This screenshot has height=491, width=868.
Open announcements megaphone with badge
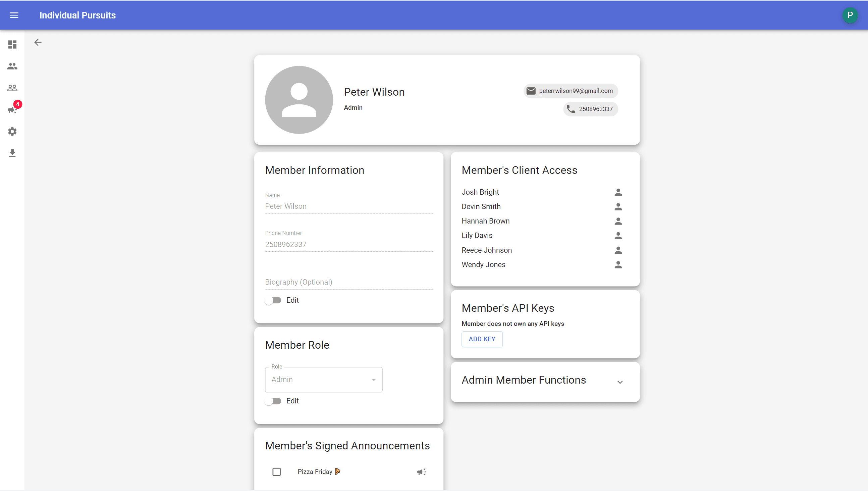tap(12, 110)
